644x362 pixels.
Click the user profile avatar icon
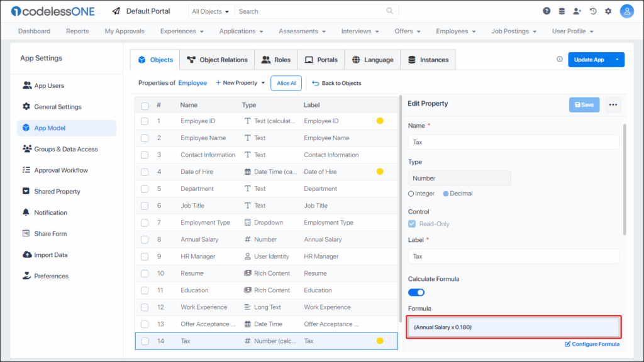coord(626,11)
